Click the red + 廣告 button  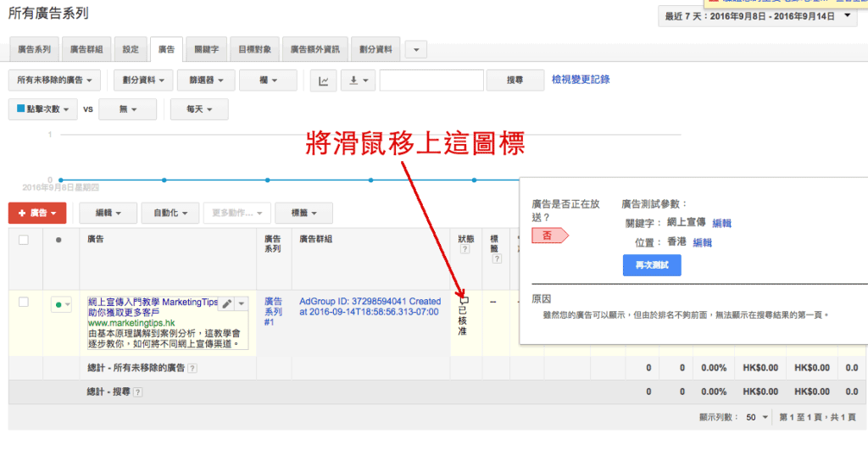click(x=37, y=213)
